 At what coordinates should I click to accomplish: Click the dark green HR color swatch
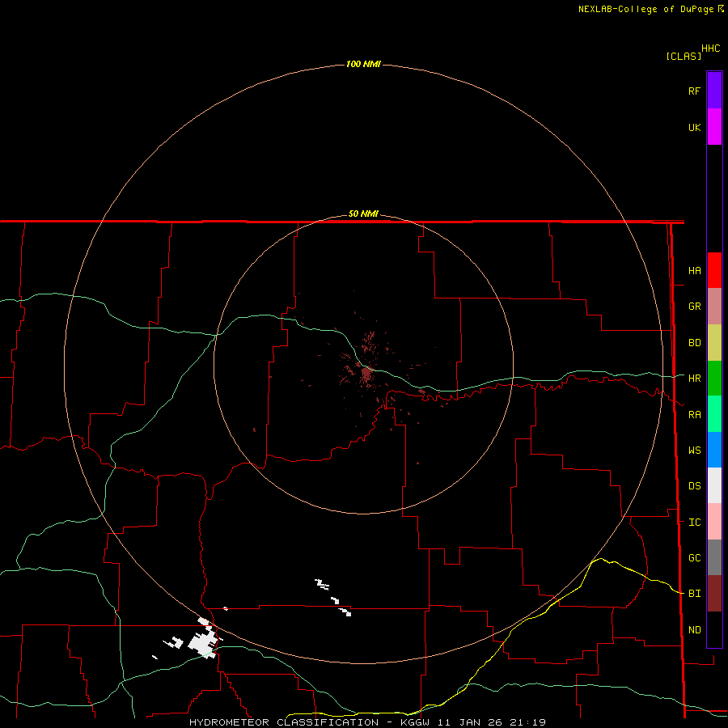[x=714, y=379]
